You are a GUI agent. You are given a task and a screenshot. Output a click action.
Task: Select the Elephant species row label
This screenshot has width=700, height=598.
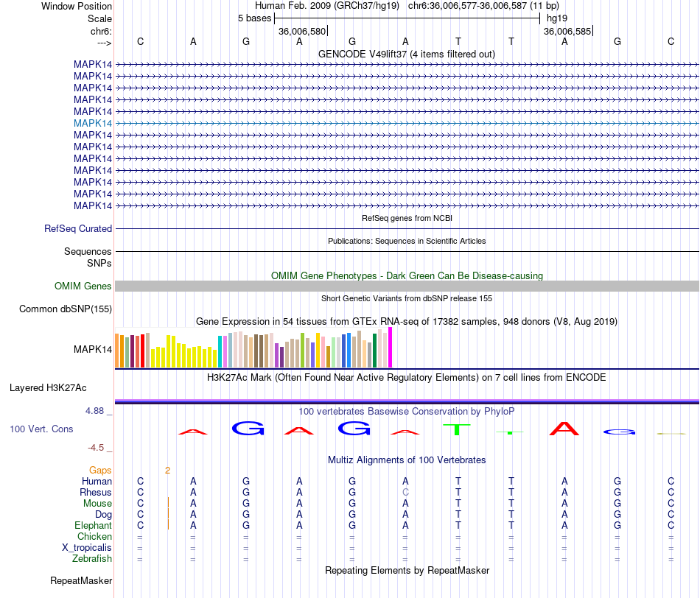[x=94, y=526]
